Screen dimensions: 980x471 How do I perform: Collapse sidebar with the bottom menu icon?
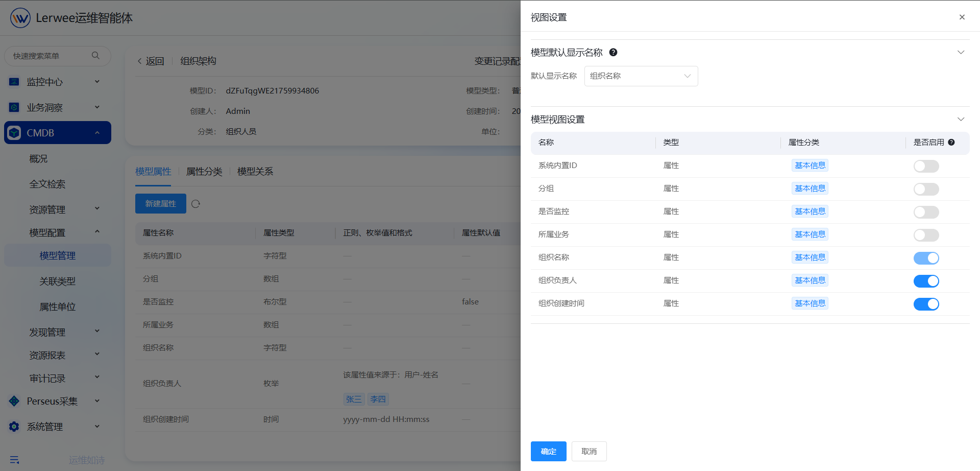coord(14,460)
